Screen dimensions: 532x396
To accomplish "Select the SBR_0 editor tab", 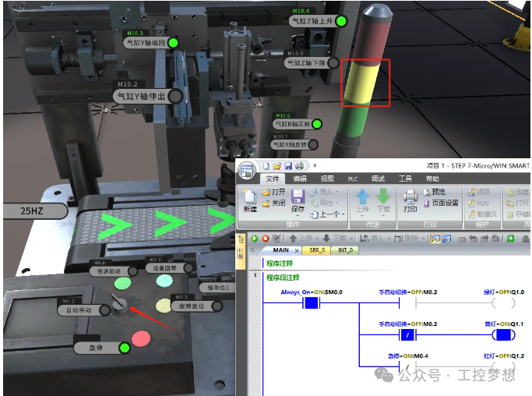I will [x=317, y=250].
